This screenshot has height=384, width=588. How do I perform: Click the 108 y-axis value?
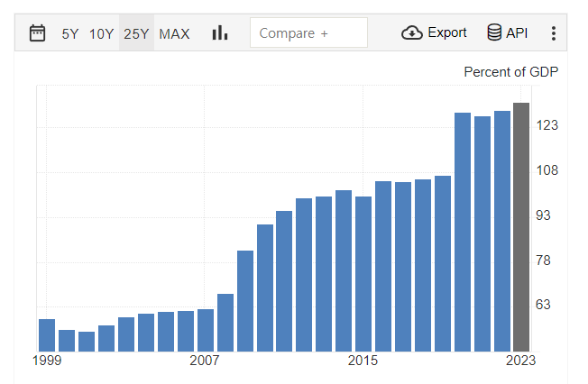point(547,170)
